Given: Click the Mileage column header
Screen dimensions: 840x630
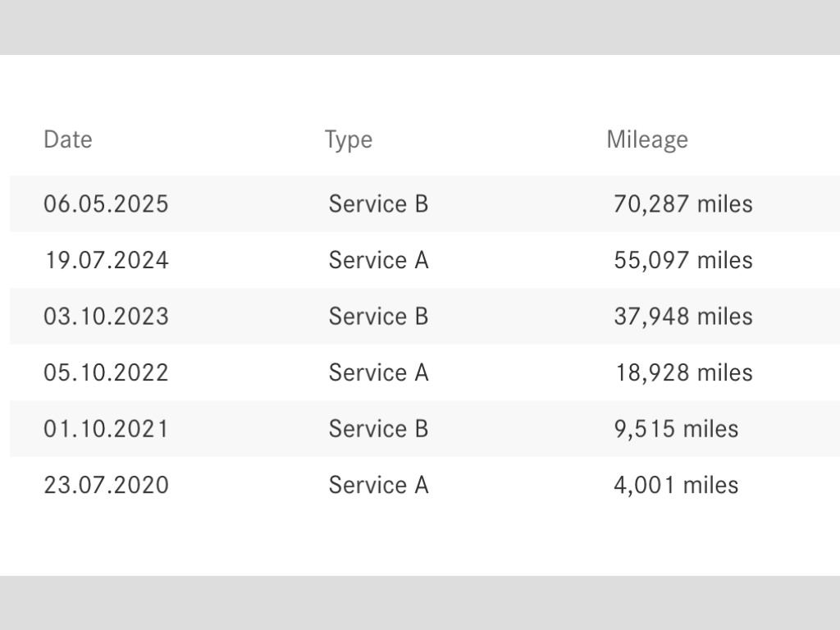Looking at the screenshot, I should [x=646, y=139].
